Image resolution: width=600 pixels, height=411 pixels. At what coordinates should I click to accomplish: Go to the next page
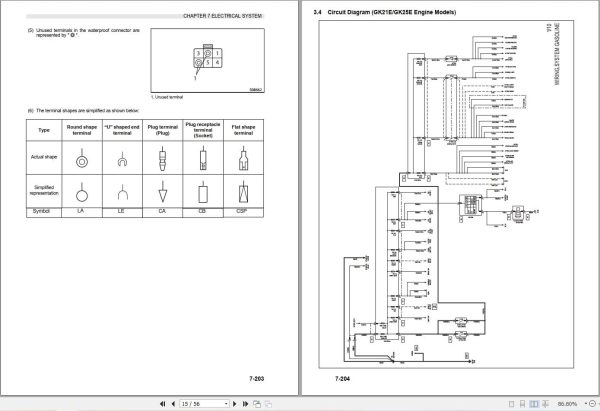235,404
